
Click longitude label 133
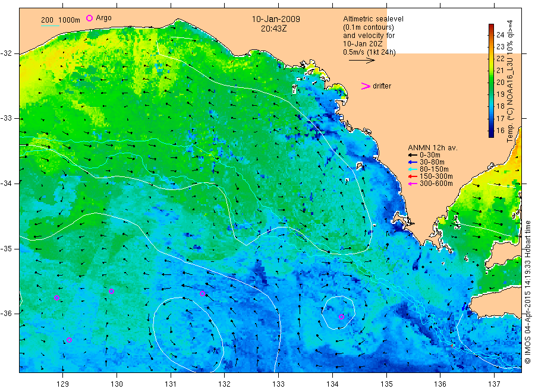pos(278,384)
